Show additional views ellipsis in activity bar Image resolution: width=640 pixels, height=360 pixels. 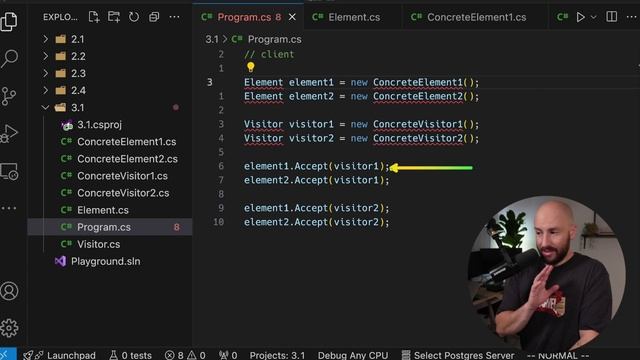(x=9, y=208)
